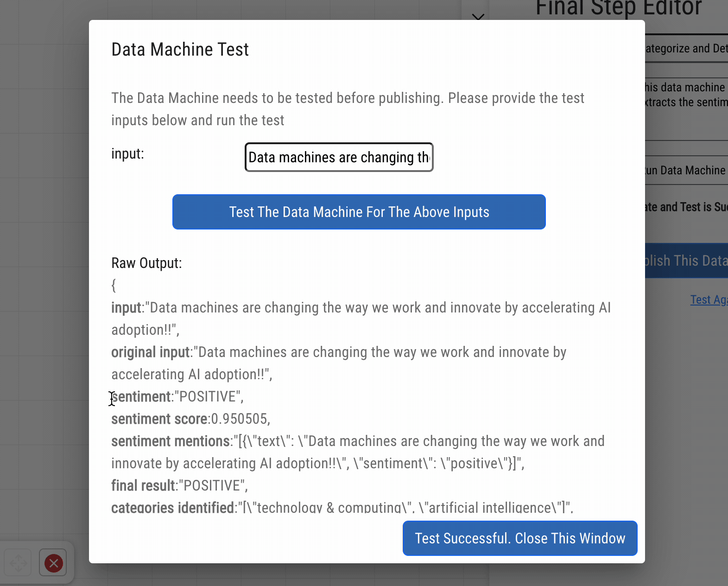Click 'Test The Data Machine For The Above Inputs'
Image resolution: width=728 pixels, height=586 pixels.
(359, 212)
